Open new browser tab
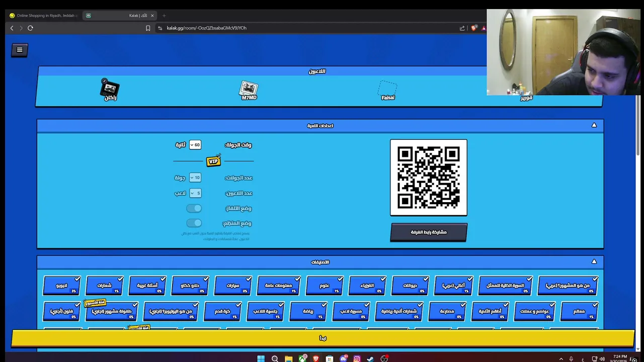The height and width of the screenshot is (362, 644). tap(164, 16)
